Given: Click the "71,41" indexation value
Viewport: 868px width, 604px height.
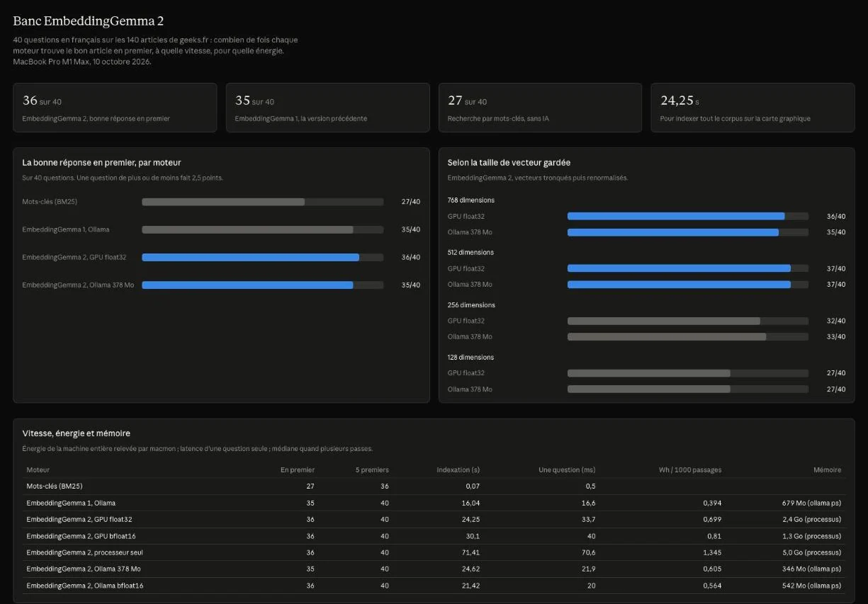Looking at the screenshot, I should (x=470, y=552).
